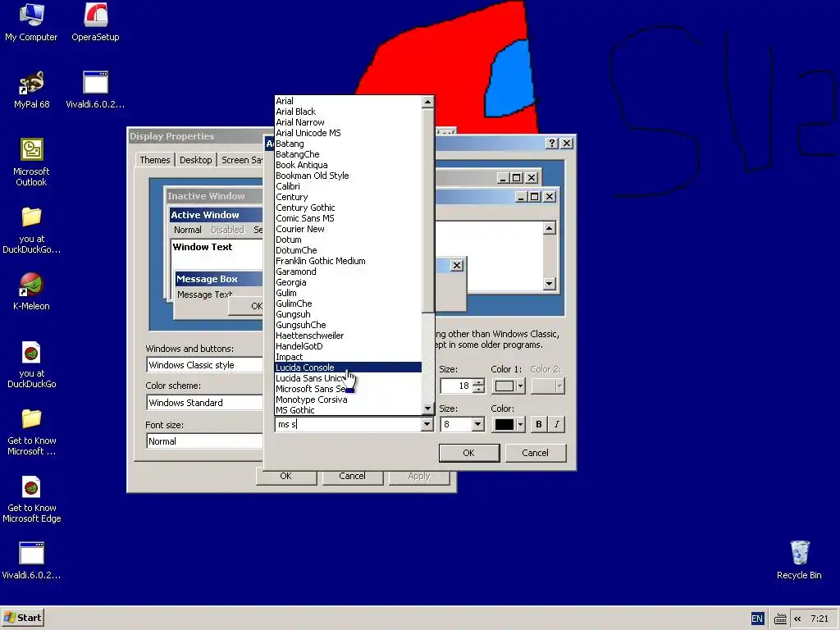Open 'Get to Know Microsoft Edge' file
Viewport: 840px width, 630px height.
(x=32, y=500)
